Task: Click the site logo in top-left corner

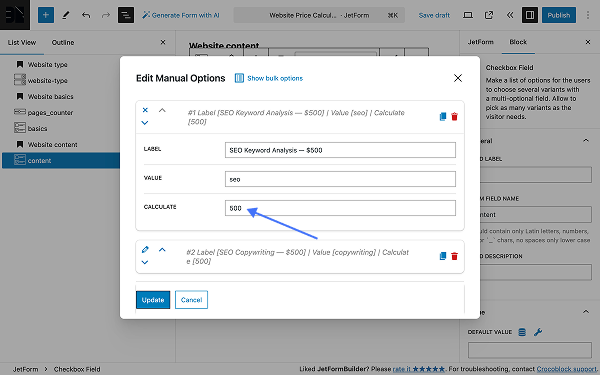Action: 15,15
